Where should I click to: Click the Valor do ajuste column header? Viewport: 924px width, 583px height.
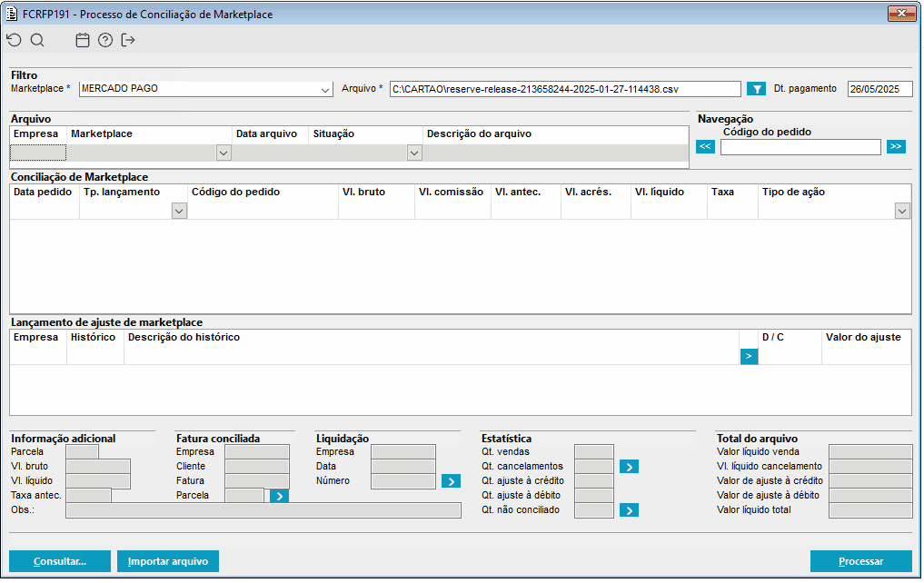pos(863,338)
